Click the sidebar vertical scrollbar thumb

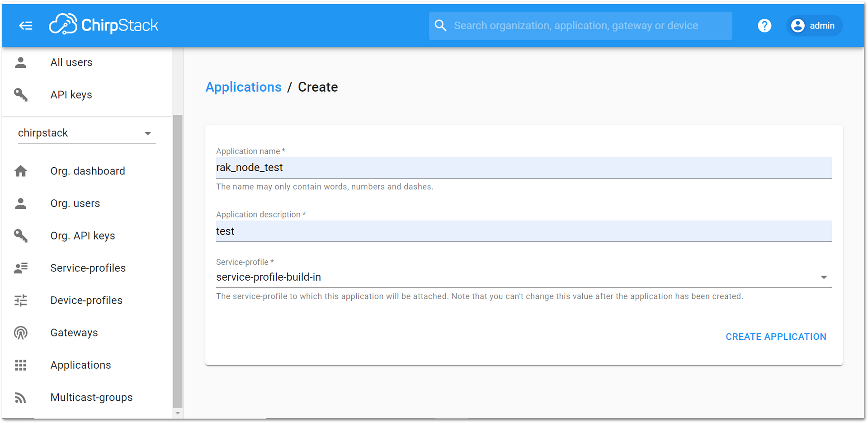point(178,261)
